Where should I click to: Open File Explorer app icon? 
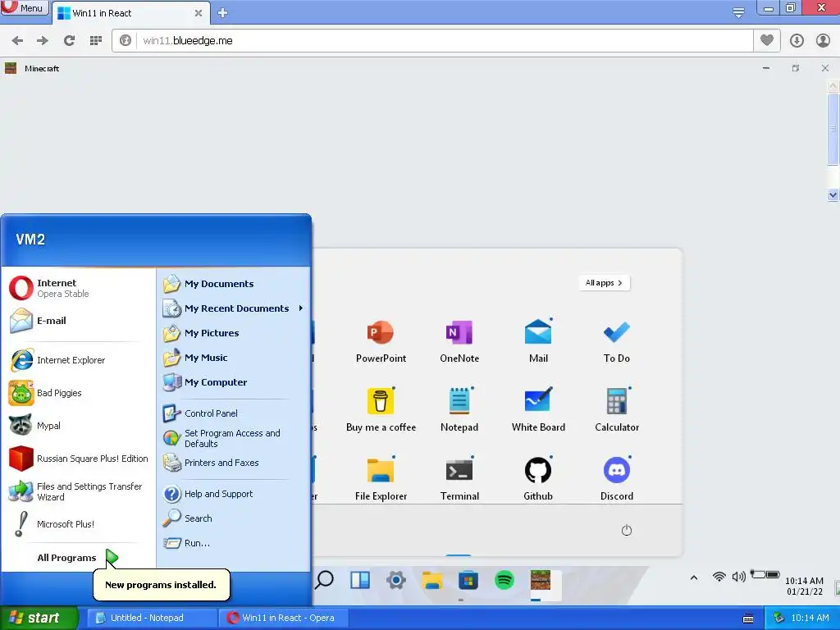point(381,470)
